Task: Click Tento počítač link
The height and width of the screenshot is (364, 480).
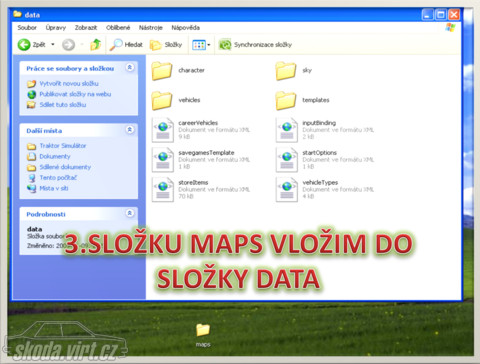Action: pos(58,178)
